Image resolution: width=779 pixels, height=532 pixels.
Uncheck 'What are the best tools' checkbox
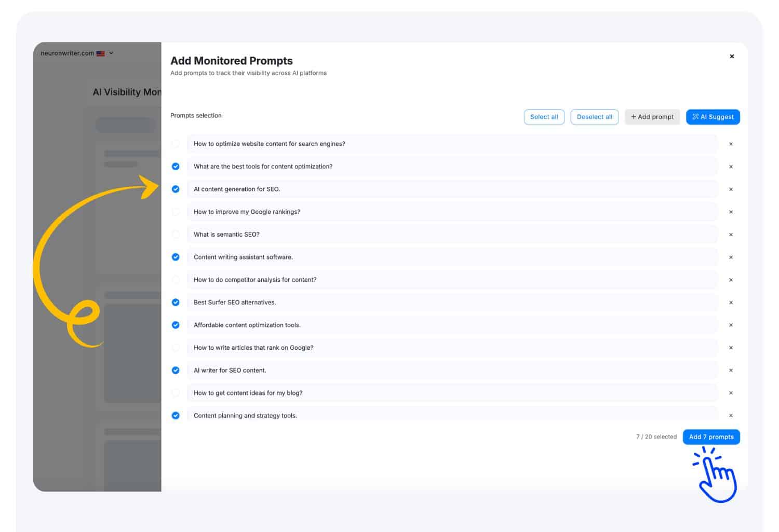[176, 167]
